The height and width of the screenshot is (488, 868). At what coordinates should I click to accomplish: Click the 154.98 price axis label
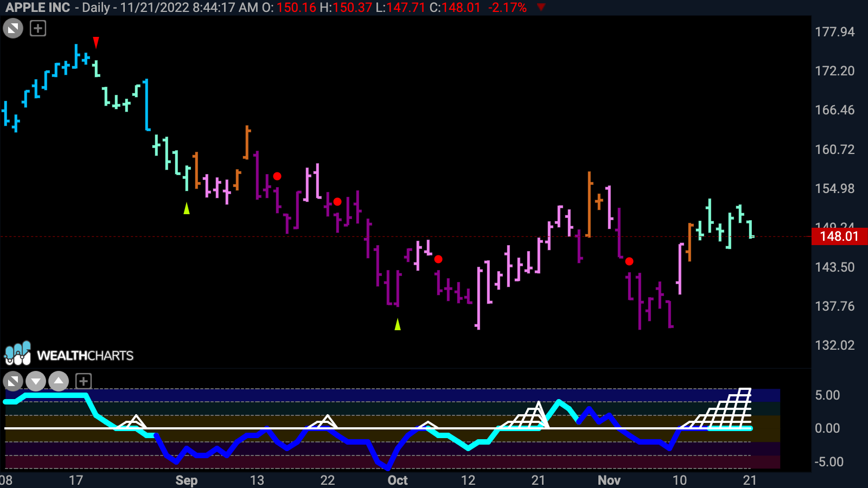point(835,189)
